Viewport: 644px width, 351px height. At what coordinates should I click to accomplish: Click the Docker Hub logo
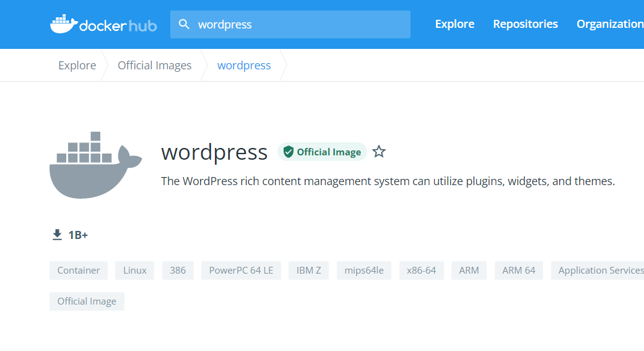(x=103, y=24)
